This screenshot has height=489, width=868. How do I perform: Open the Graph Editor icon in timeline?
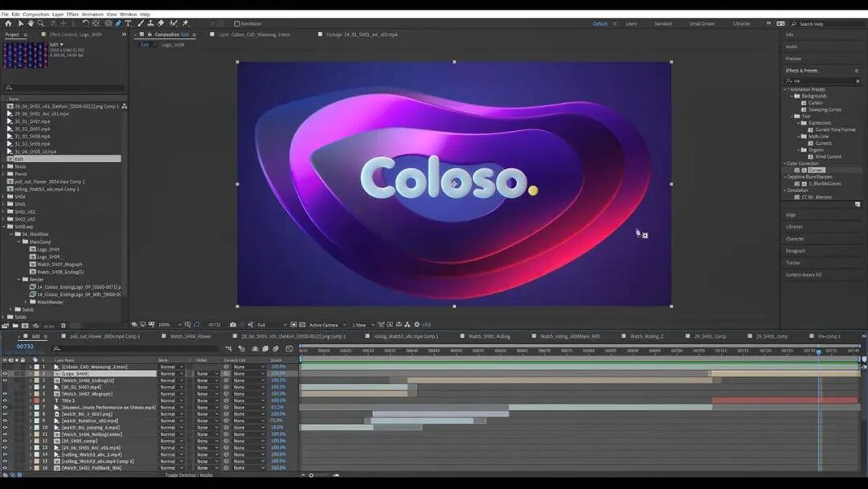click(289, 348)
